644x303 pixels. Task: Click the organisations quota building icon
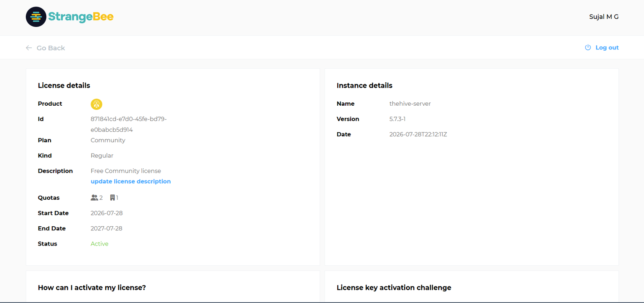(x=113, y=198)
